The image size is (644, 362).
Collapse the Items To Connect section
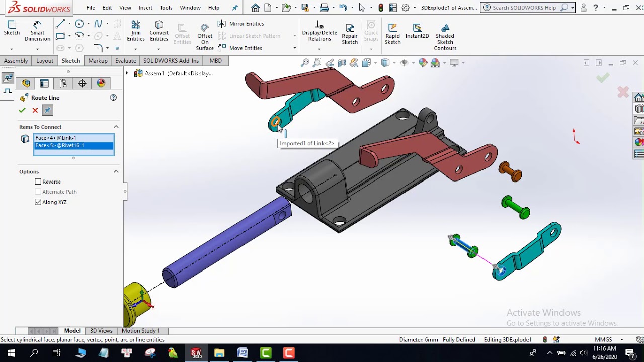coord(116,127)
